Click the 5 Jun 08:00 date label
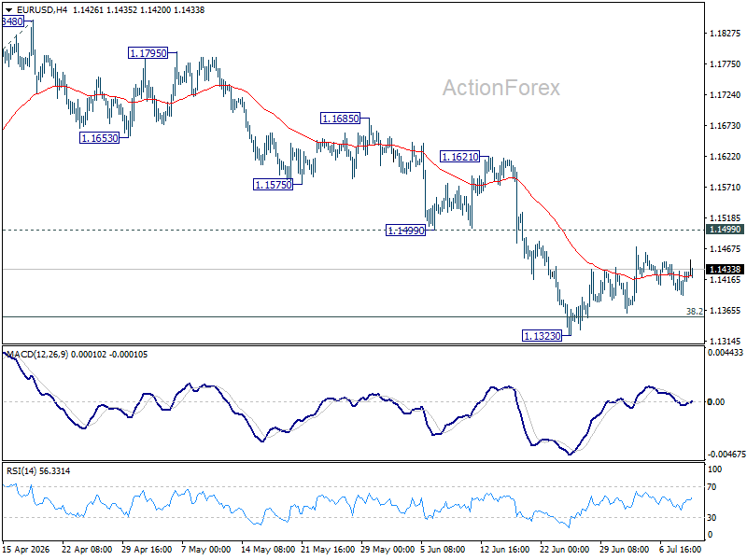747x560 pixels. [x=443, y=549]
